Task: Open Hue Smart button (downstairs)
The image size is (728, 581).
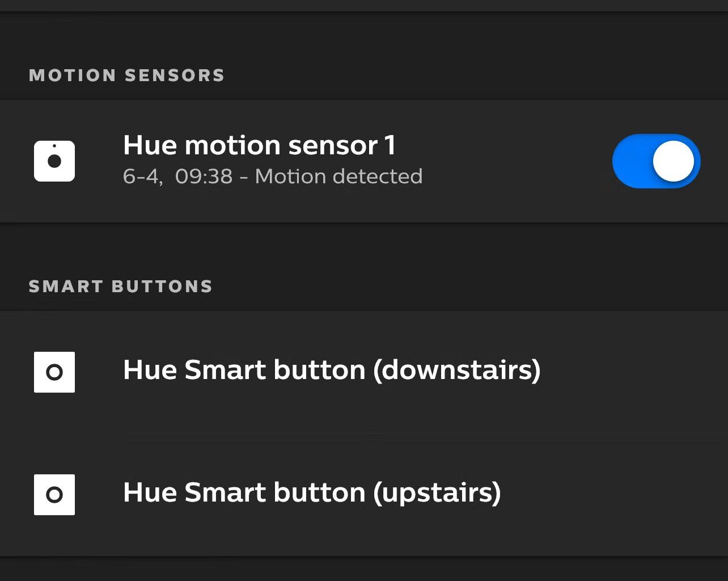Action: pyautogui.click(x=364, y=372)
